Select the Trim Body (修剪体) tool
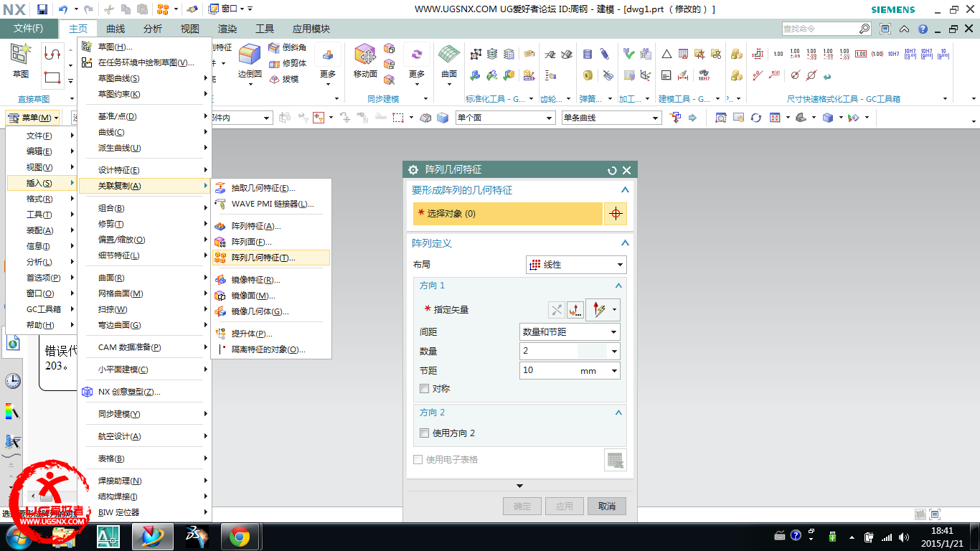 tap(287, 63)
